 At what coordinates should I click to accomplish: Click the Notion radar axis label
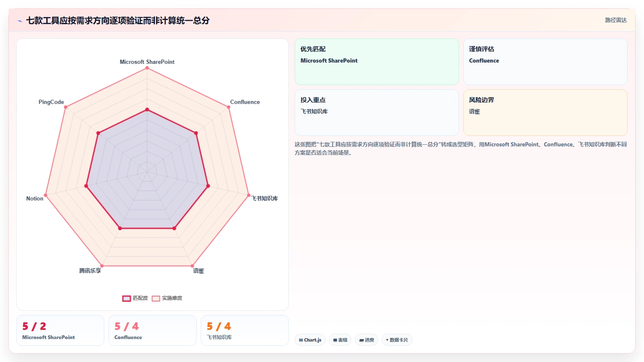click(35, 199)
